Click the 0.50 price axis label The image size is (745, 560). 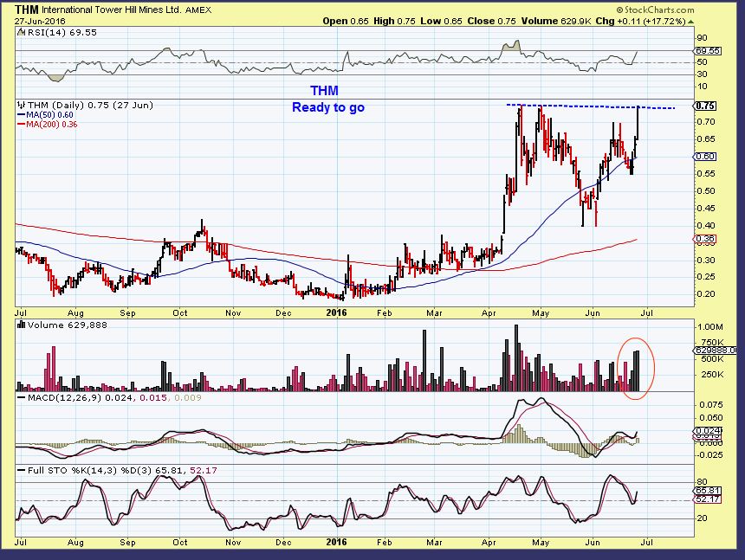pyautogui.click(x=706, y=190)
